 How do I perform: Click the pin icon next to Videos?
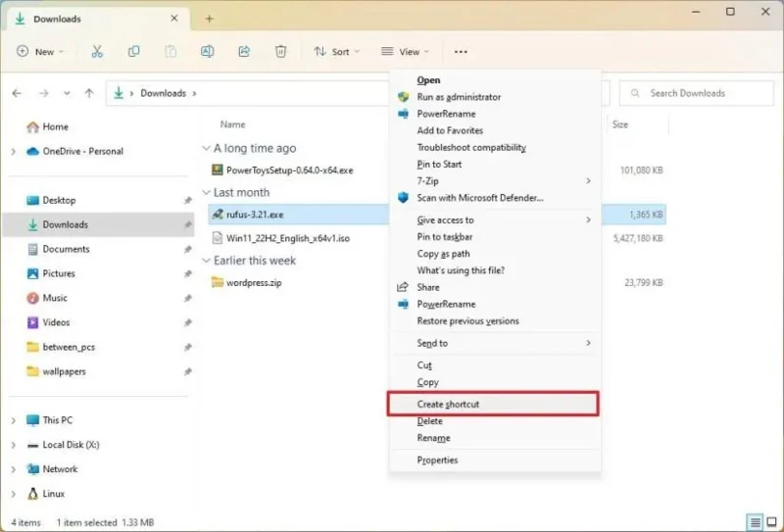[187, 322]
